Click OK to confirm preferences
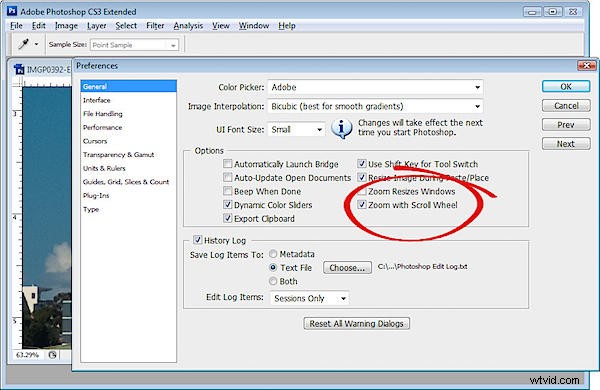Screen dimensions: 600x390 pos(566,86)
